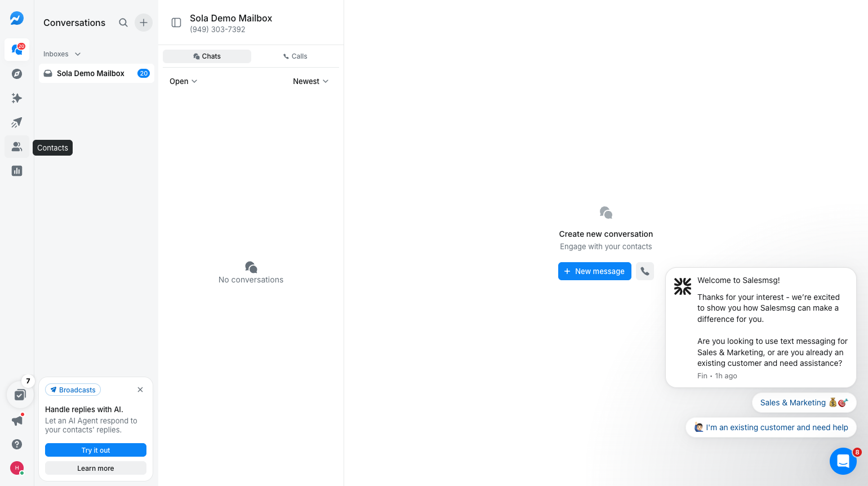Screen dimensions: 868x486
Task: Click the Salesmsg logo icon
Action: pos(17,18)
